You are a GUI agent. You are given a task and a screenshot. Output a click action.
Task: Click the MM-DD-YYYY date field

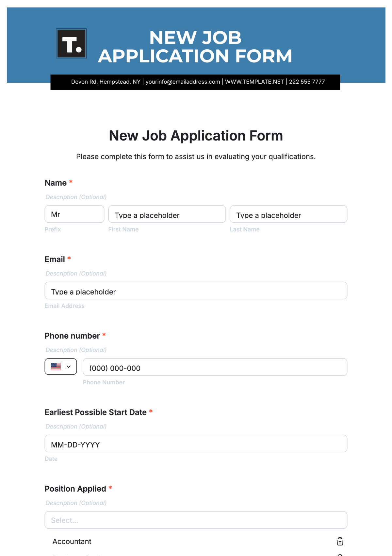196,444
